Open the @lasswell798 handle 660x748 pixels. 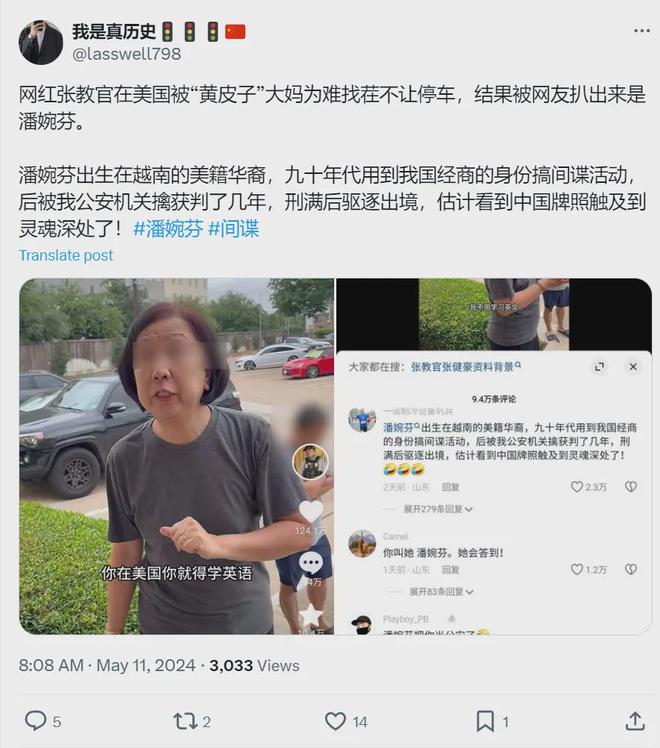[x=126, y=54]
